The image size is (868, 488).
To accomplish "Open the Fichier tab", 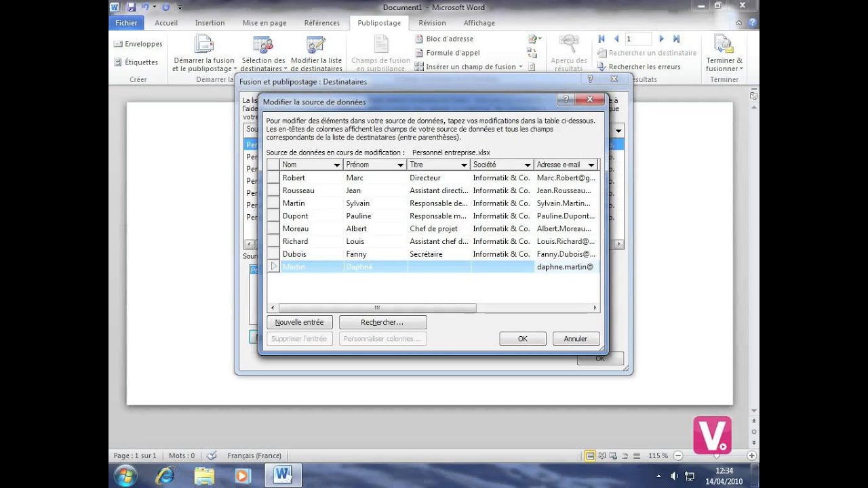I will click(126, 23).
